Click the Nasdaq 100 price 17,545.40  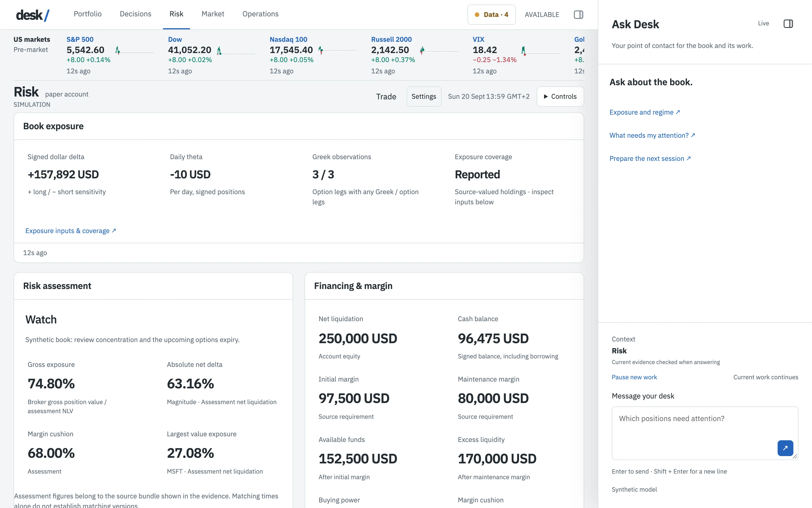[291, 50]
